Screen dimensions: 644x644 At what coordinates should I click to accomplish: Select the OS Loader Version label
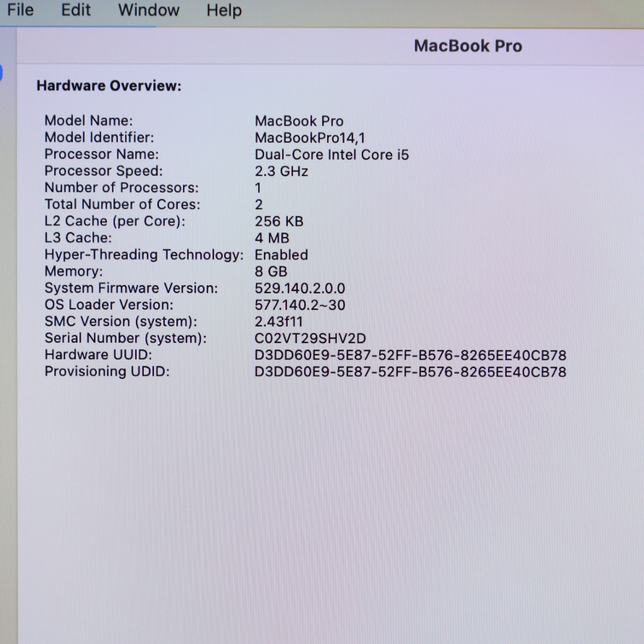coord(109,305)
